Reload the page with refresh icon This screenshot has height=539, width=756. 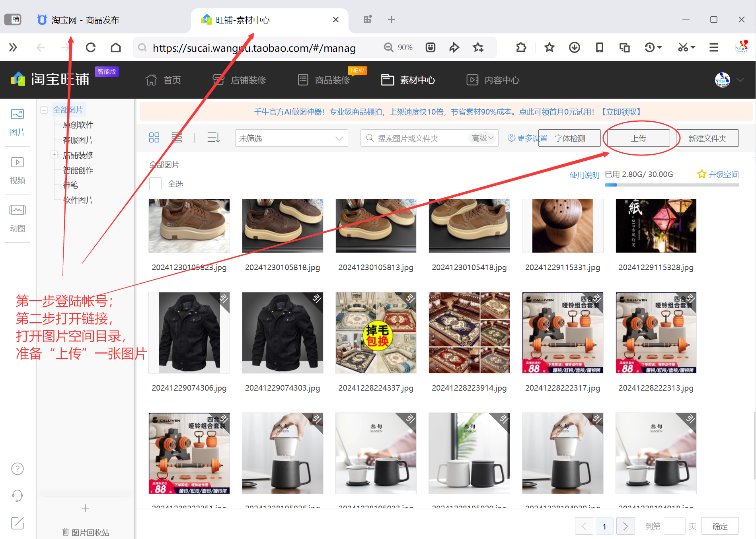tap(91, 48)
